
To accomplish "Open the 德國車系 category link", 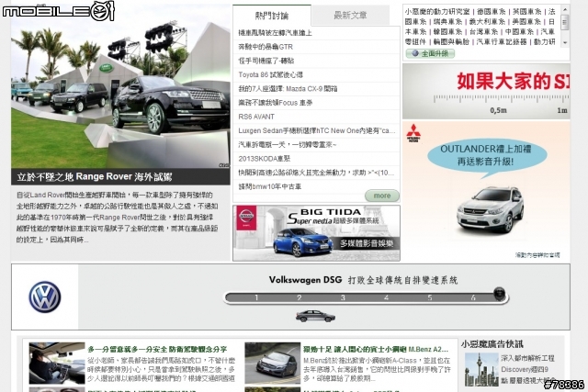I will [492, 12].
